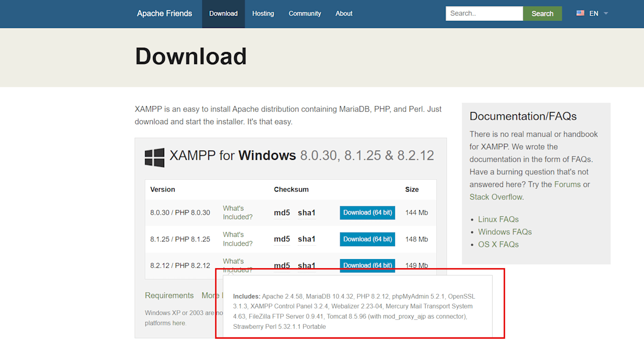Download 64 bit XAMPP 8.2.12
The image size is (644, 339).
(367, 264)
